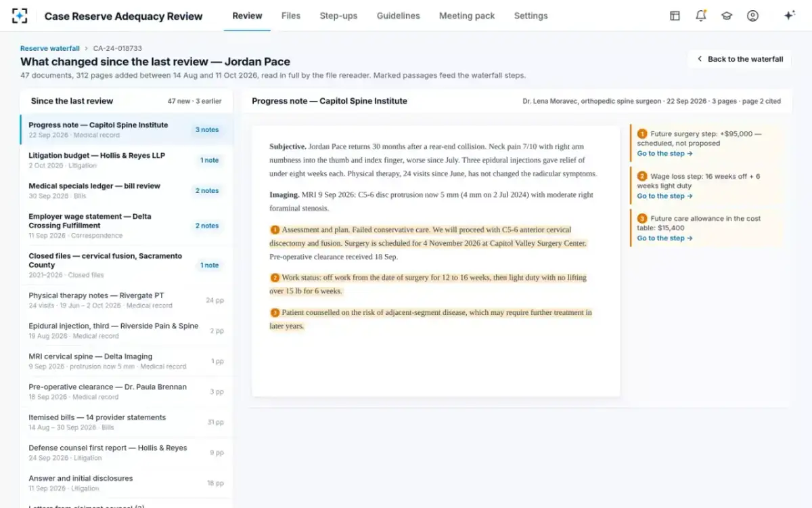Open the Meeting pack tab
Viewport: 812px width, 508px height.
click(x=467, y=16)
